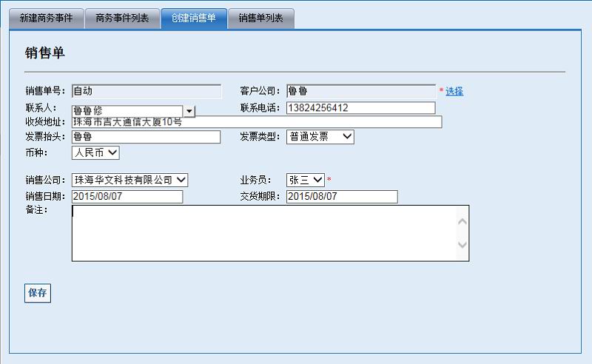The height and width of the screenshot is (364, 592).
Task: Expand the 发票类型 dropdown
Action: pyautogui.click(x=320, y=137)
